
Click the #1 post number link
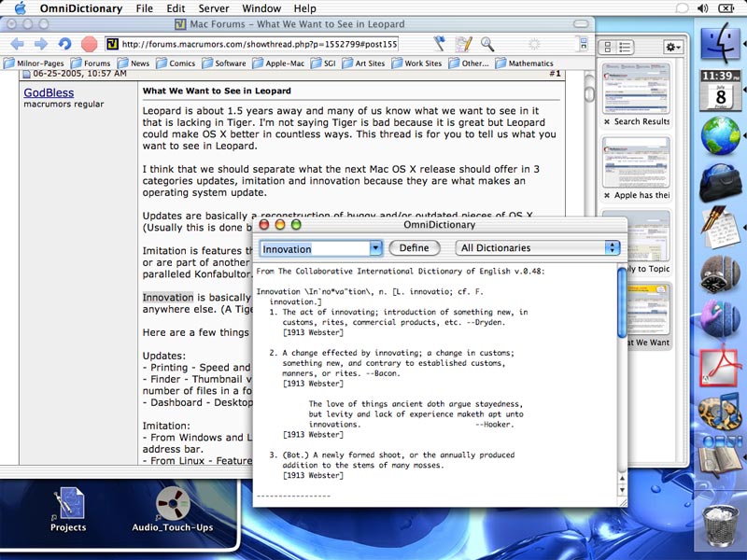(x=555, y=74)
